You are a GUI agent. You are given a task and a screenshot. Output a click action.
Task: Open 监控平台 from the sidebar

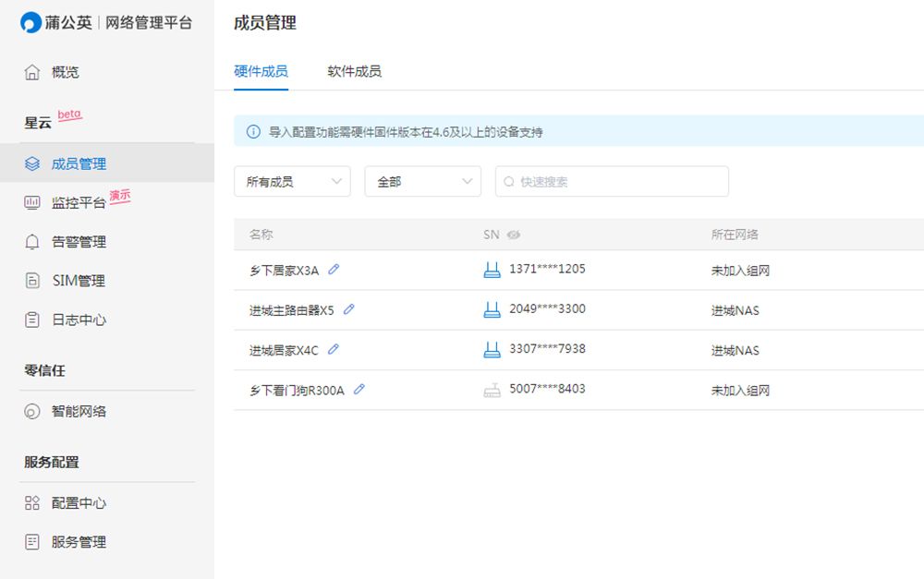click(78, 202)
